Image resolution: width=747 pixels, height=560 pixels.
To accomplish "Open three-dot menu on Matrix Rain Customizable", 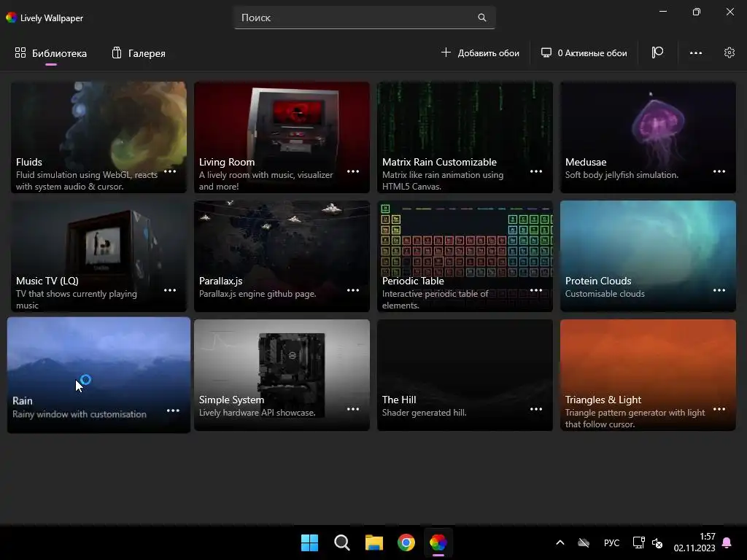I will point(536,171).
